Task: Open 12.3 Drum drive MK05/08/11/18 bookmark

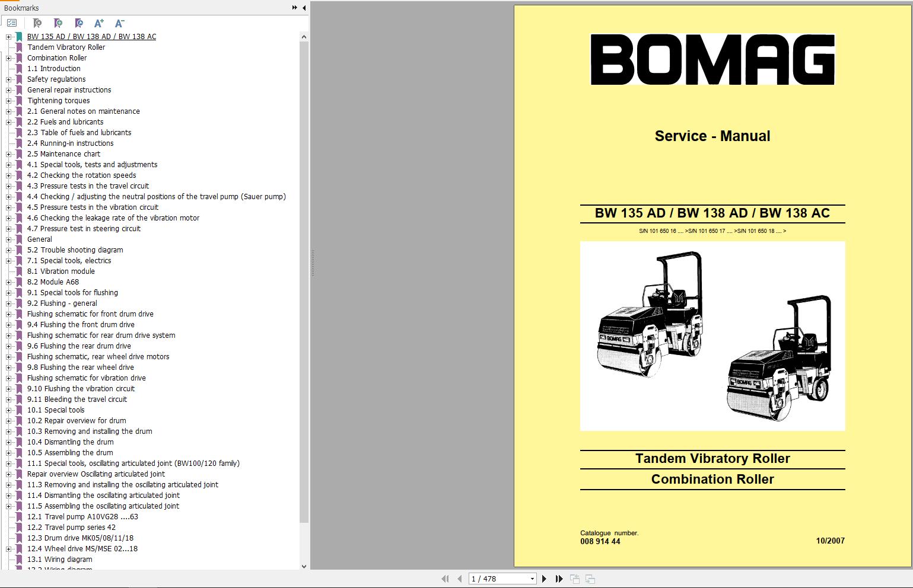Action: (x=80, y=538)
